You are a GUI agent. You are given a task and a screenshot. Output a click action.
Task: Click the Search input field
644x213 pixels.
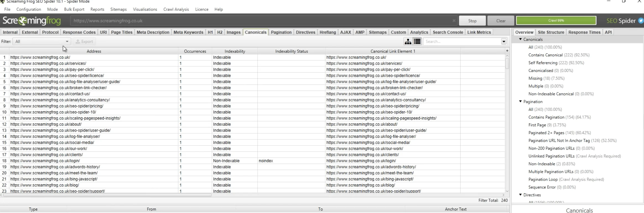(462, 41)
